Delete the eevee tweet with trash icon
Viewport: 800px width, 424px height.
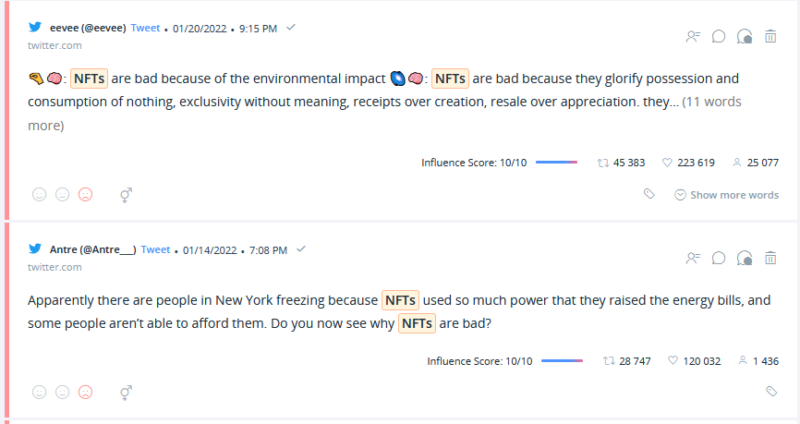pos(770,36)
